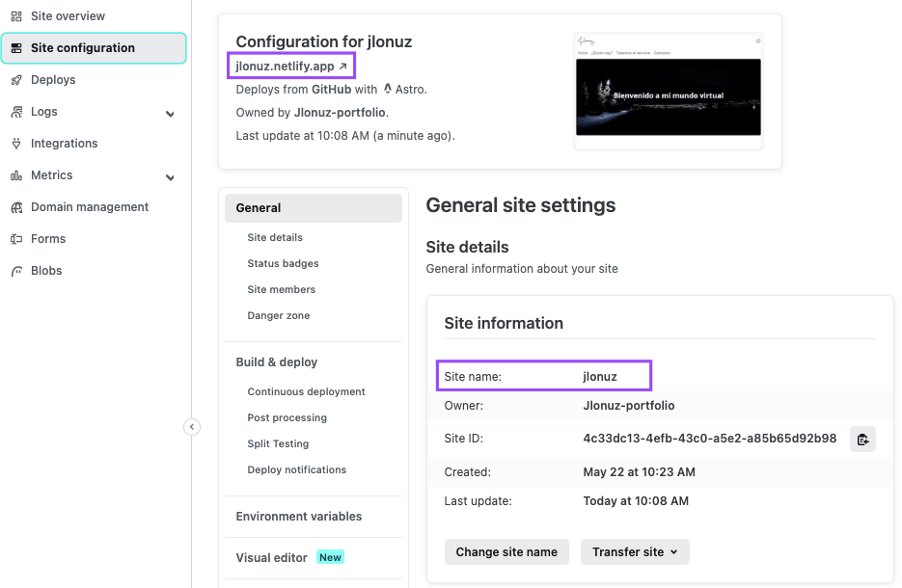Click the Blobs icon in sidebar
This screenshot has width=902, height=588.
(16, 271)
